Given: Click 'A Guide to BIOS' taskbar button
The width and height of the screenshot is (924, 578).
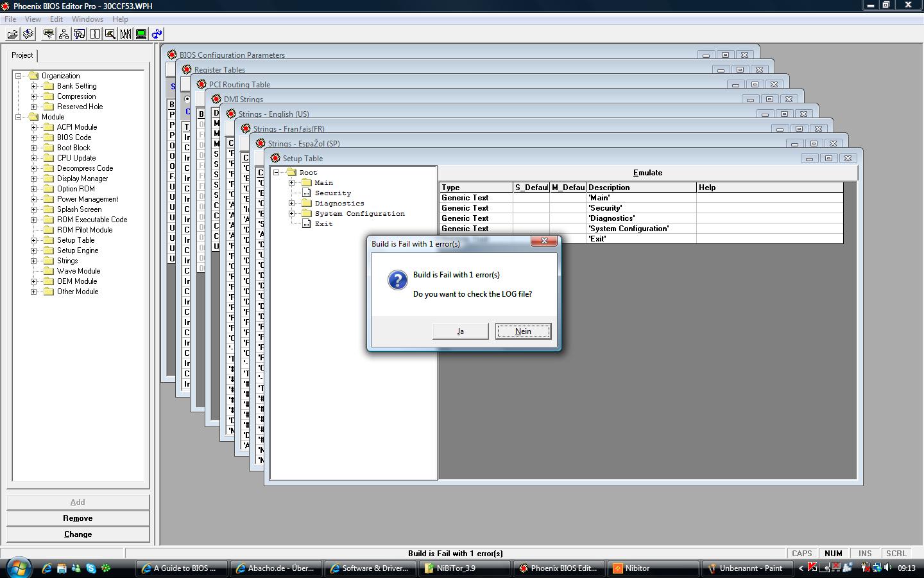Looking at the screenshot, I should 182,568.
